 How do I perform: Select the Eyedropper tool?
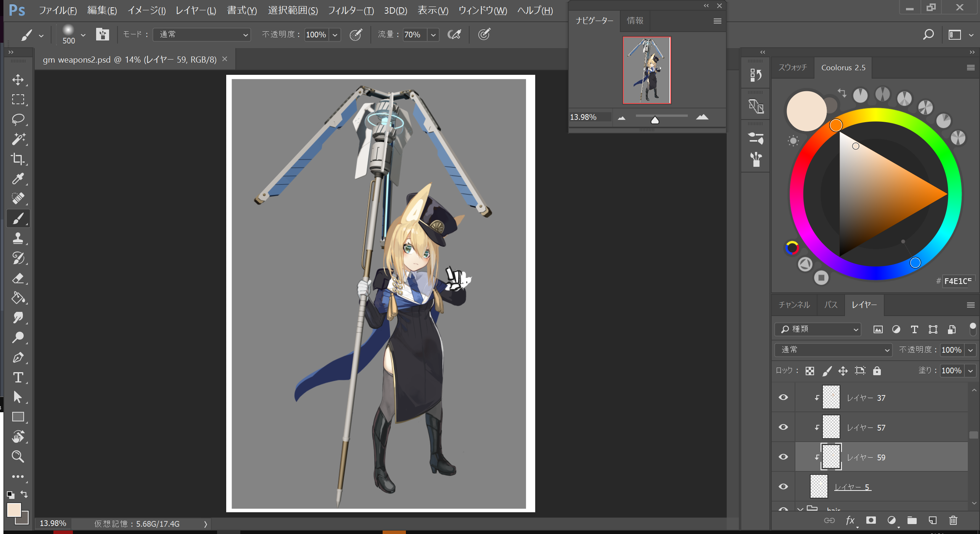[x=18, y=179]
